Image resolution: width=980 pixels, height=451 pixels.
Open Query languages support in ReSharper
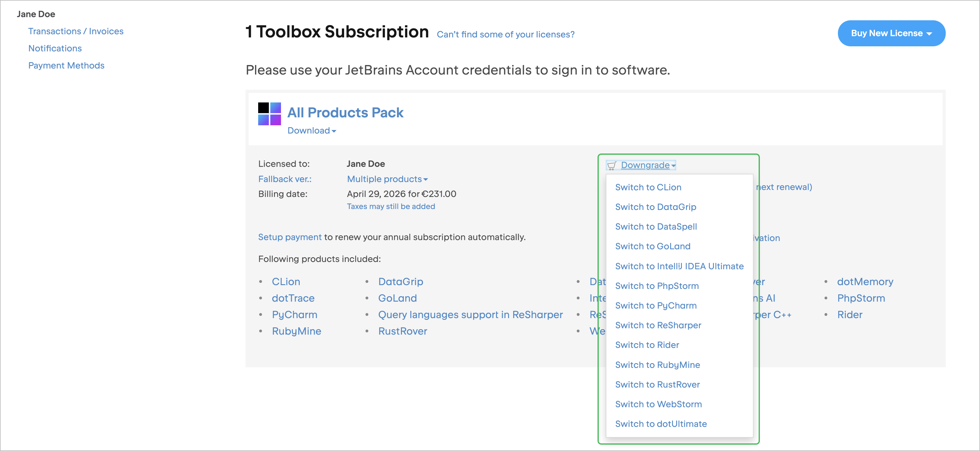[470, 315]
